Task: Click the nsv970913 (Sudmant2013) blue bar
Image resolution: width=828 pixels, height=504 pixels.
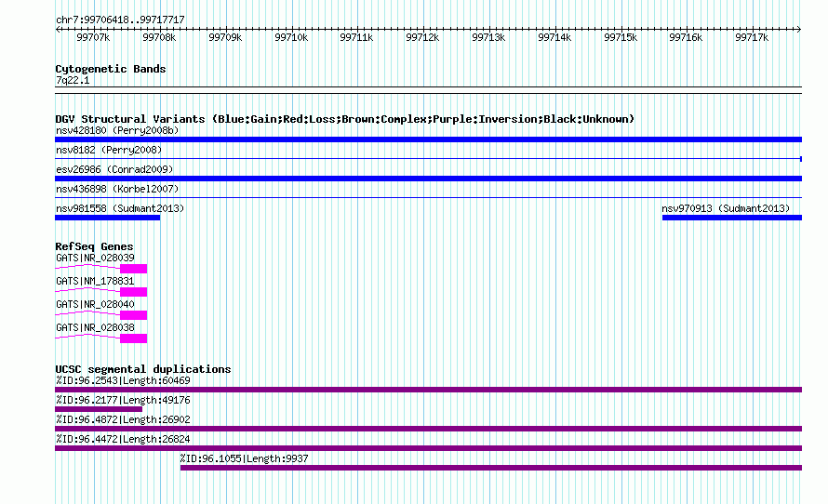Action: pyautogui.click(x=732, y=218)
